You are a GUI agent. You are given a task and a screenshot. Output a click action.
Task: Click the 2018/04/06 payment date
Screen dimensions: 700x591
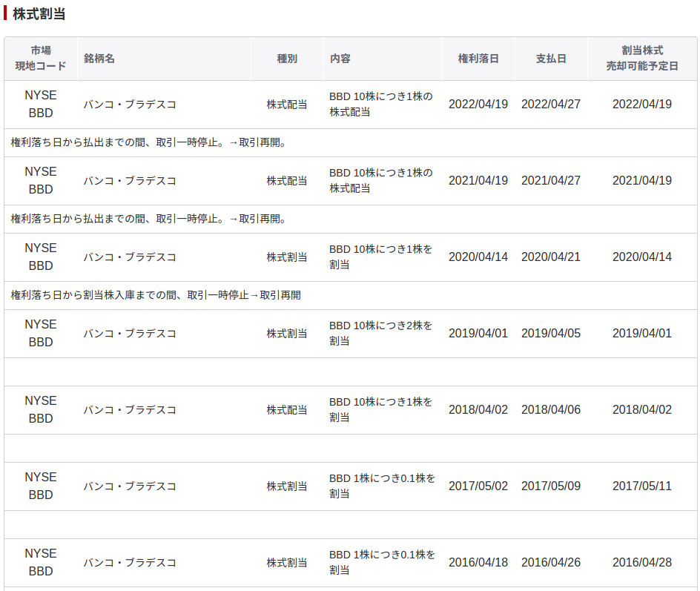click(x=551, y=410)
